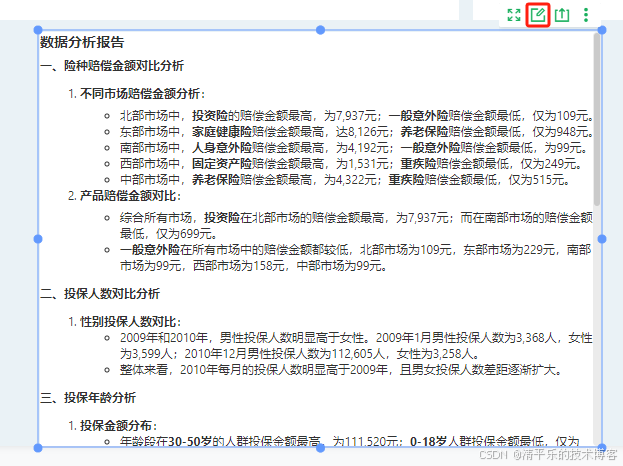
Task: Click the right-middle resize handle
Action: tap(602, 239)
